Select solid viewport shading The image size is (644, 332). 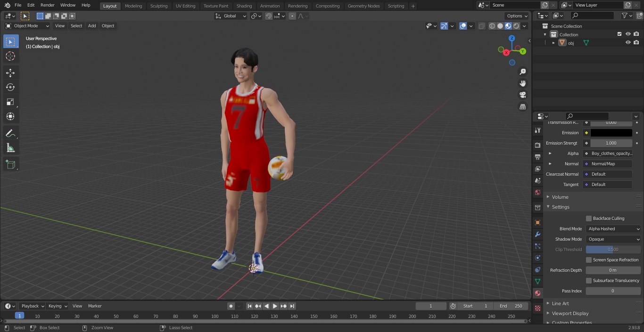tap(500, 26)
